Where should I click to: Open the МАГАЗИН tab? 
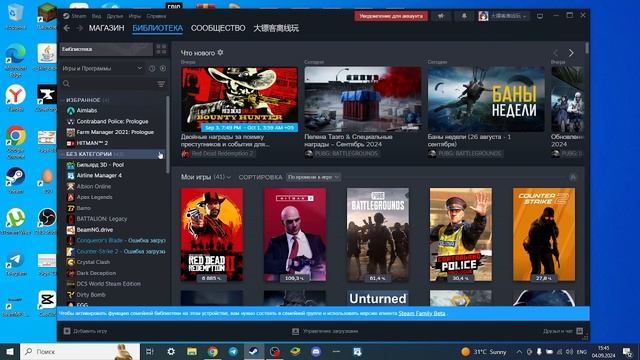(x=107, y=28)
